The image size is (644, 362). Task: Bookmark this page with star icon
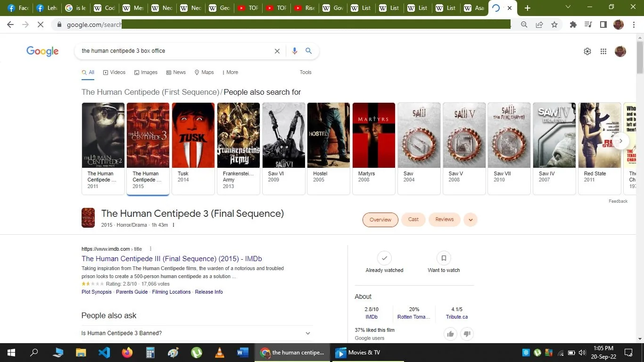pyautogui.click(x=554, y=25)
